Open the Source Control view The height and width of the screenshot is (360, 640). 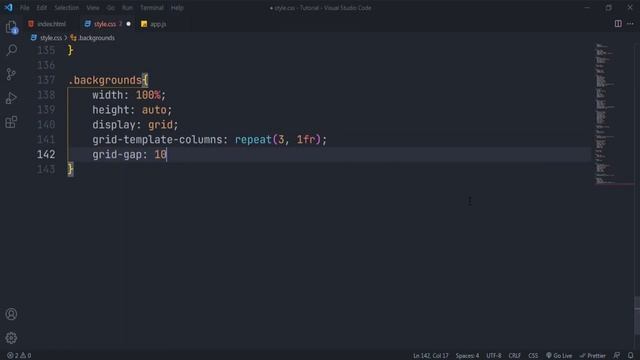11,74
